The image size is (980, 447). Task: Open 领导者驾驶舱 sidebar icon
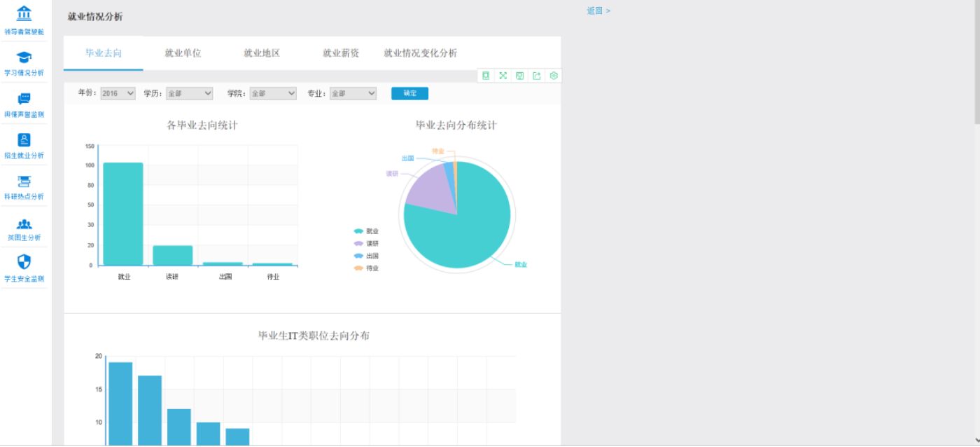click(x=24, y=13)
